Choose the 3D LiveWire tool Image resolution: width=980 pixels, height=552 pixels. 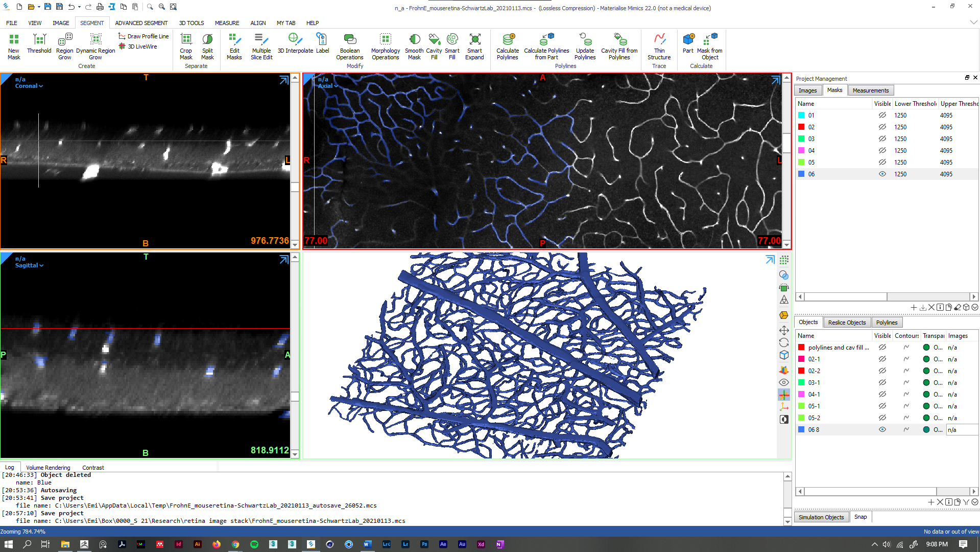(x=138, y=47)
